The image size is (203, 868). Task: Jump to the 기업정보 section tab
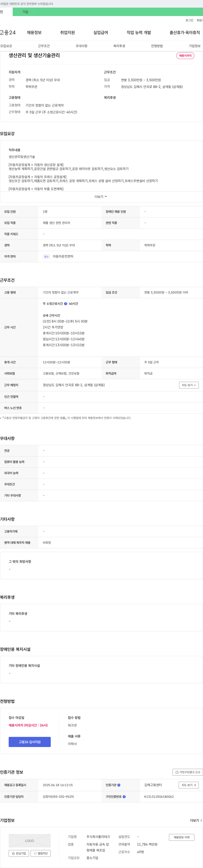pyautogui.click(x=195, y=46)
